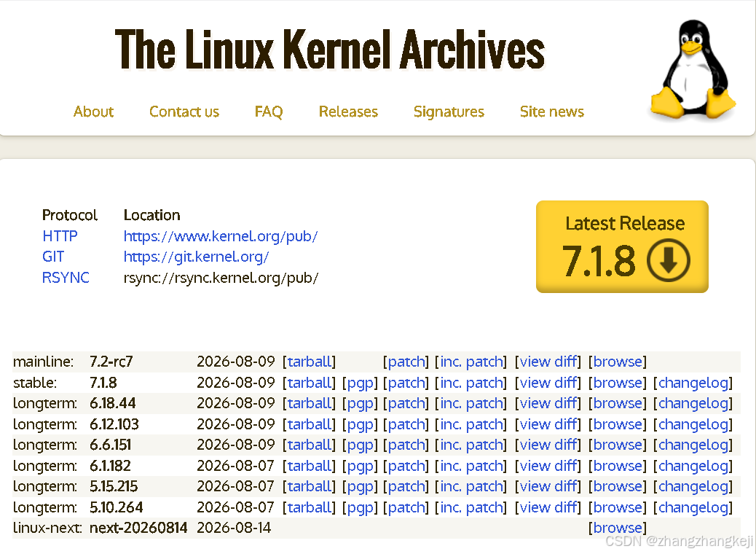Browse the mainline 7.2-rc7 tree
This screenshot has height=554, width=756.
(617, 362)
